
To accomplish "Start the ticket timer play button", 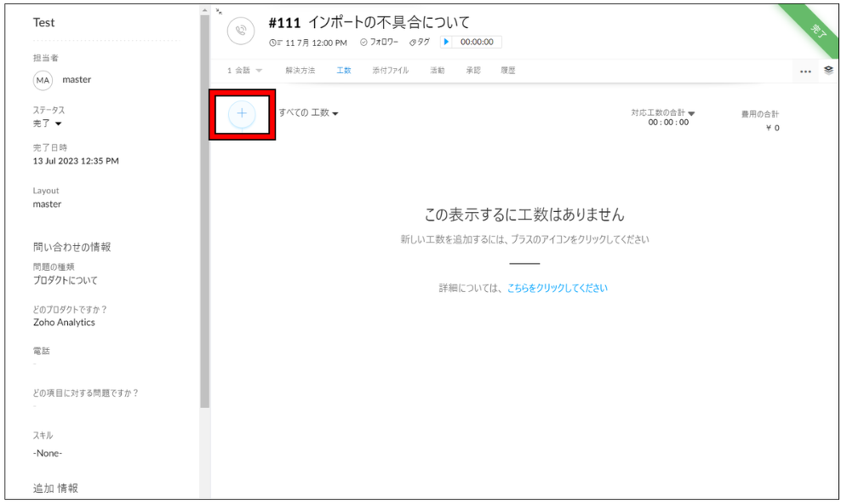I will tap(446, 42).
